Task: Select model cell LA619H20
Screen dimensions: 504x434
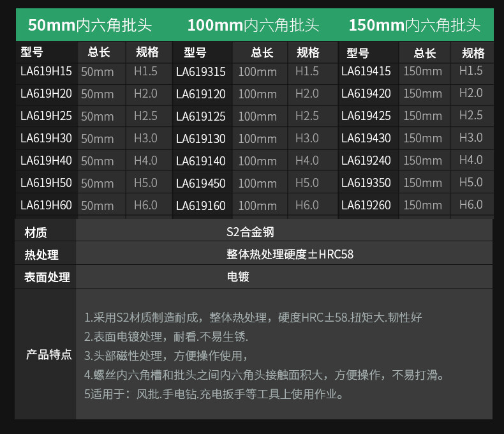Action: pos(46,94)
